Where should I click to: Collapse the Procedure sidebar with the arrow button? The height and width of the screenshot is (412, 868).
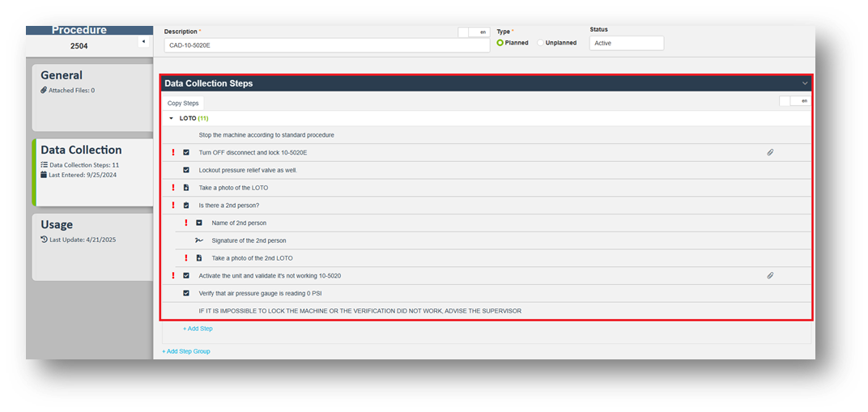(x=143, y=41)
